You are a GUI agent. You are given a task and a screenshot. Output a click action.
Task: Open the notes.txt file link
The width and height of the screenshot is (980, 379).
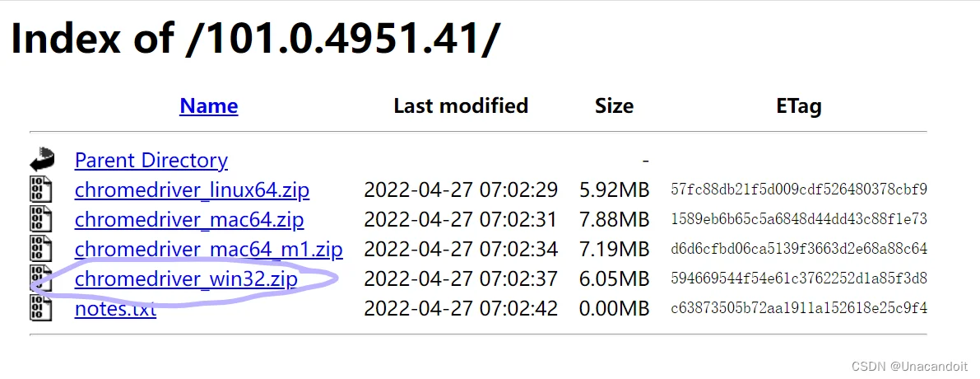(116, 309)
